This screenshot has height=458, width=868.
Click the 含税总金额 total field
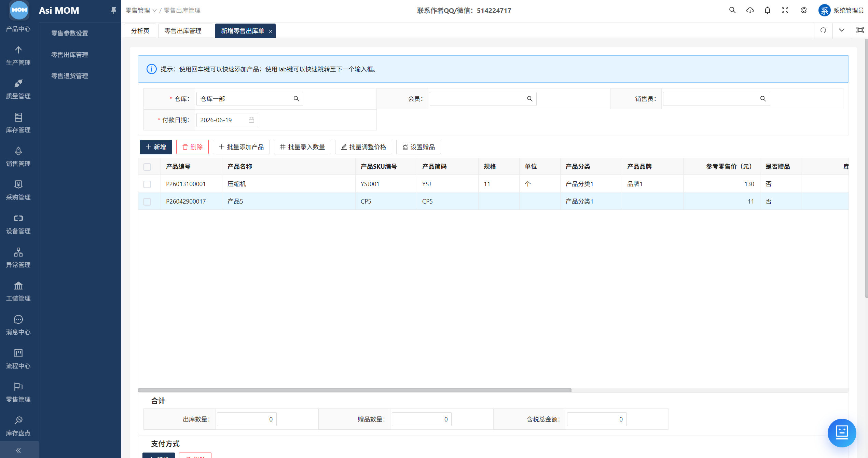[597, 419]
